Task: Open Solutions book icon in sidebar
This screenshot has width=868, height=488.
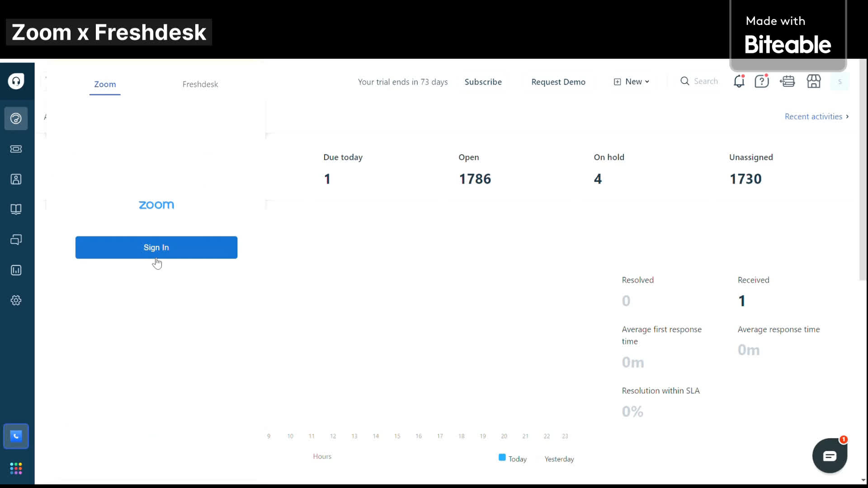Action: 16,209
